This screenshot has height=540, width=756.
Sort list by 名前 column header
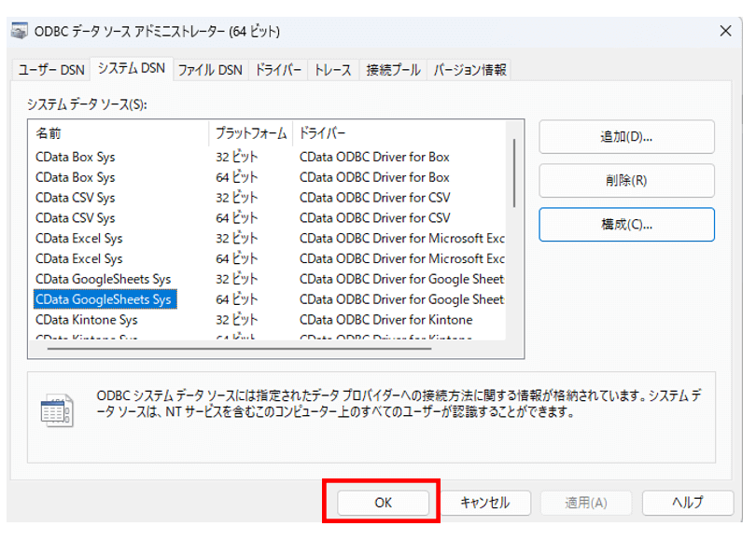(119, 133)
